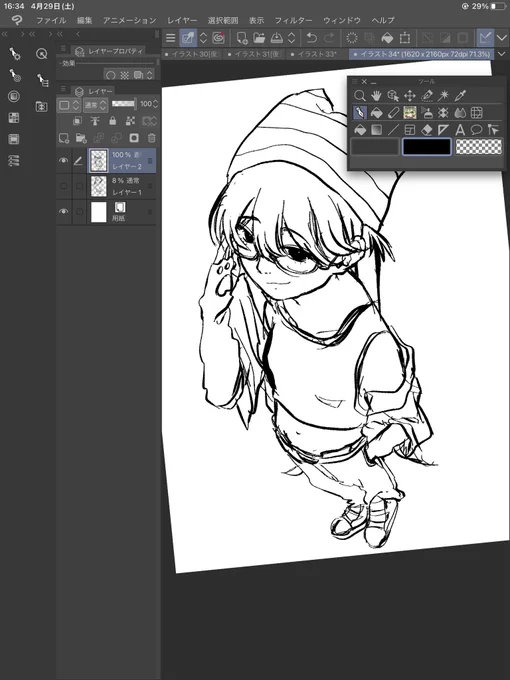Image resolution: width=510 pixels, height=680 pixels.
Task: Select the Blend droplets tool
Action: [460, 113]
